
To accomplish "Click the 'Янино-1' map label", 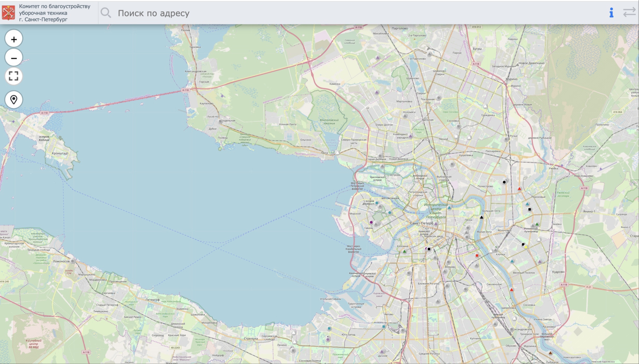I will pyautogui.click(x=589, y=211).
